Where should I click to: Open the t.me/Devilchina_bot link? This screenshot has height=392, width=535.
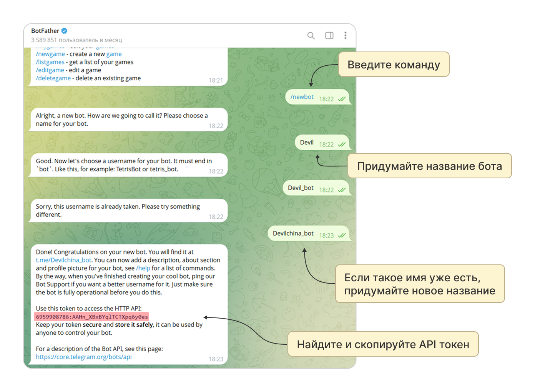point(64,260)
